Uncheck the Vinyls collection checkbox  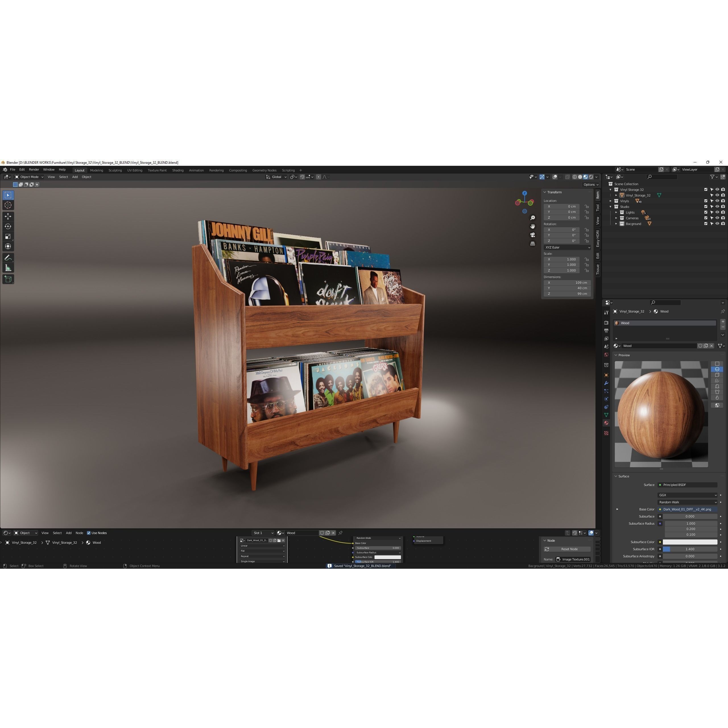click(706, 201)
